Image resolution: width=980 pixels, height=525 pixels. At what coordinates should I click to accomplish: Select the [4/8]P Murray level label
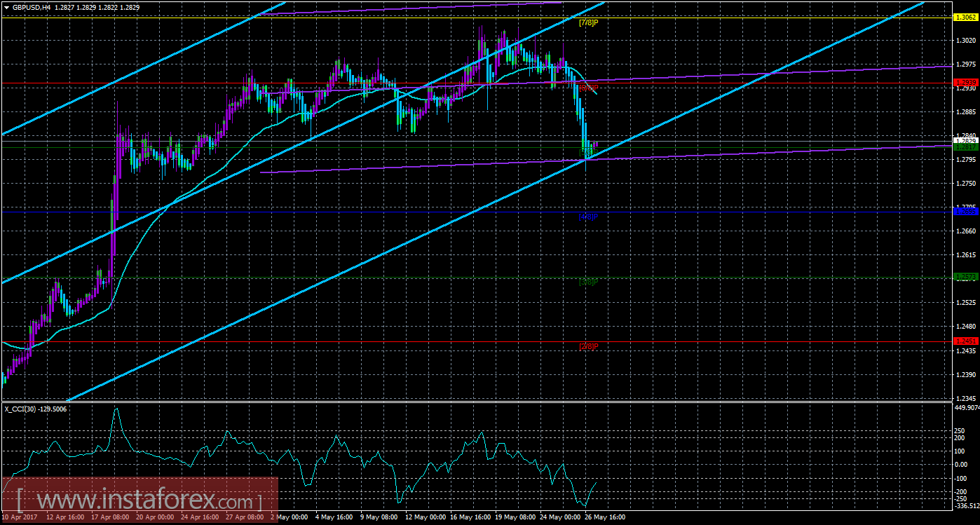(x=587, y=217)
